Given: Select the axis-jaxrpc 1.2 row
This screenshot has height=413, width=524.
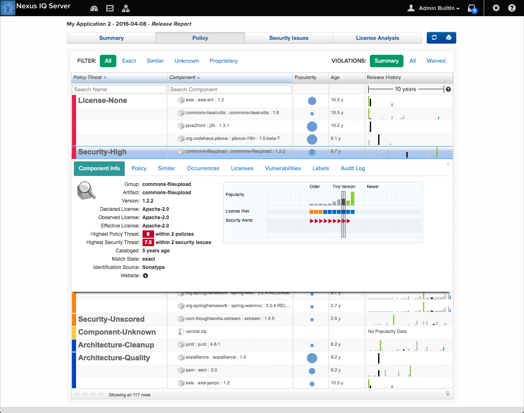Looking at the screenshot, I should pos(262,383).
